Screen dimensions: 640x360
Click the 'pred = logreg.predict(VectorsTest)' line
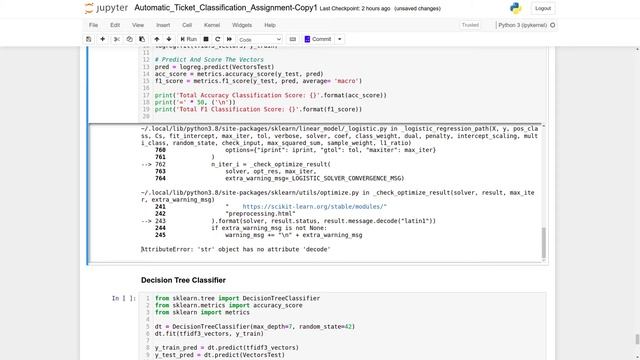tap(214, 67)
